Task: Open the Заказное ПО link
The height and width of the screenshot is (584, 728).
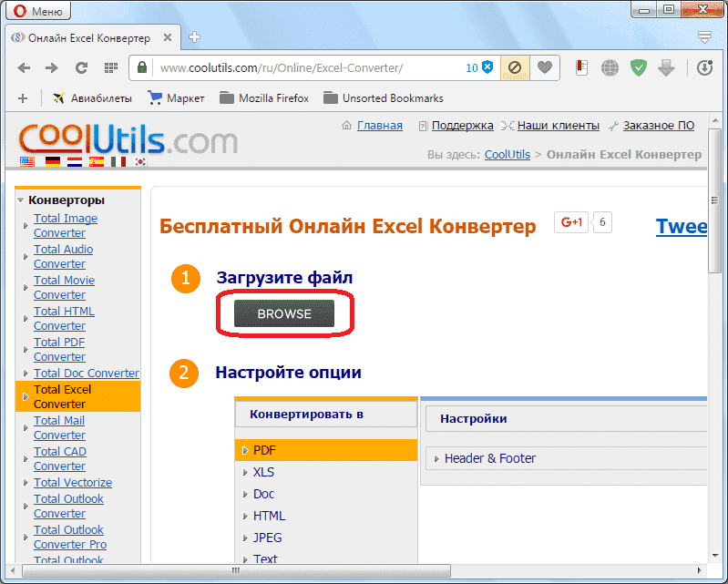Action: pyautogui.click(x=659, y=126)
